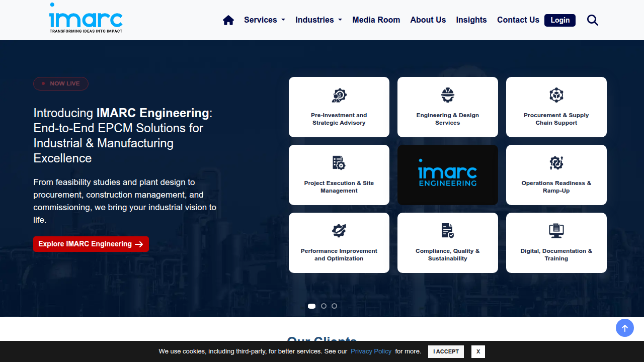
Task: Select the first carousel slide indicator
Action: tap(312, 306)
